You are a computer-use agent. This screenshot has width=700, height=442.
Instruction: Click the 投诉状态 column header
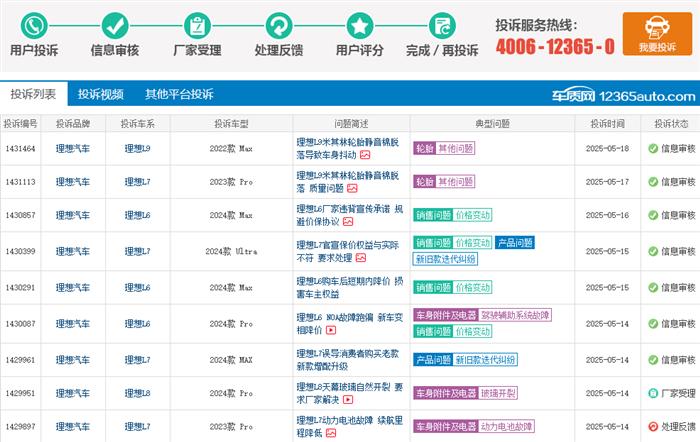pyautogui.click(x=671, y=124)
